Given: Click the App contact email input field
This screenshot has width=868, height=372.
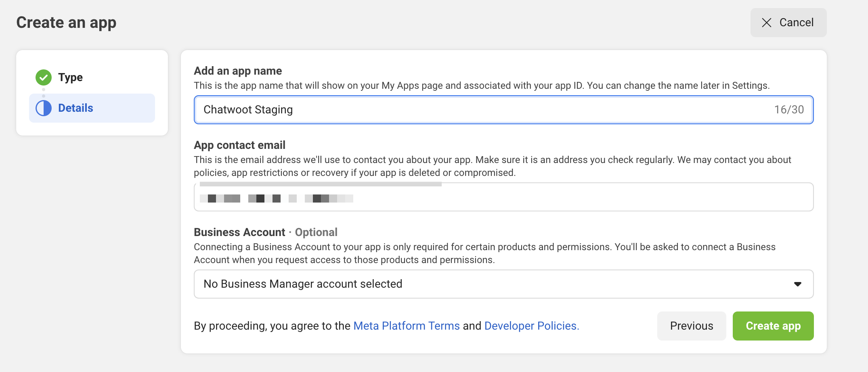Looking at the screenshot, I should 503,197.
